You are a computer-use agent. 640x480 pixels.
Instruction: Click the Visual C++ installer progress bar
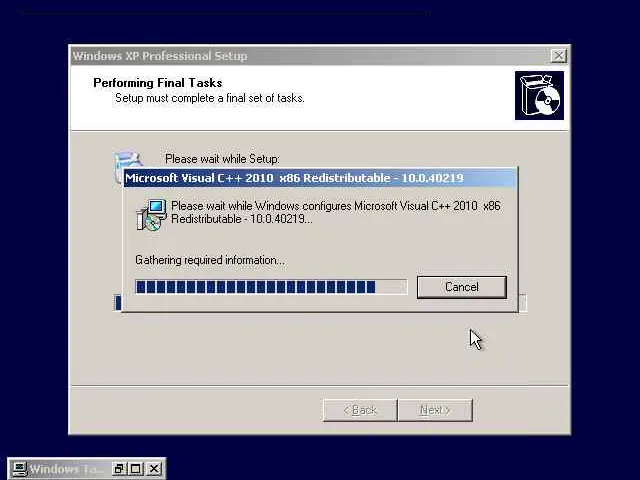pyautogui.click(x=271, y=287)
